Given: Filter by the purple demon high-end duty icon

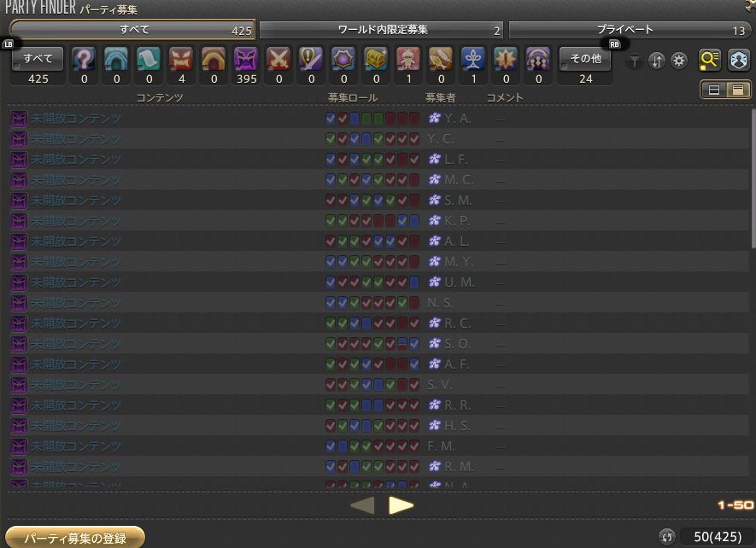Looking at the screenshot, I should (x=246, y=59).
